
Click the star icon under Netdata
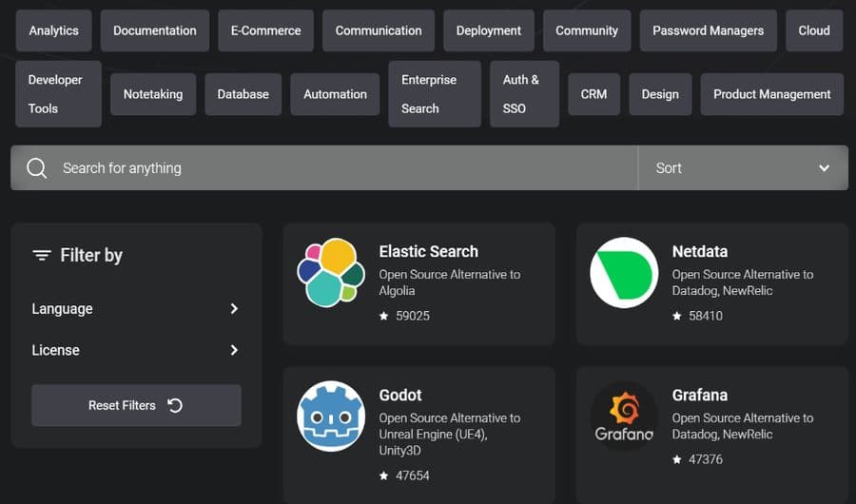pos(677,316)
